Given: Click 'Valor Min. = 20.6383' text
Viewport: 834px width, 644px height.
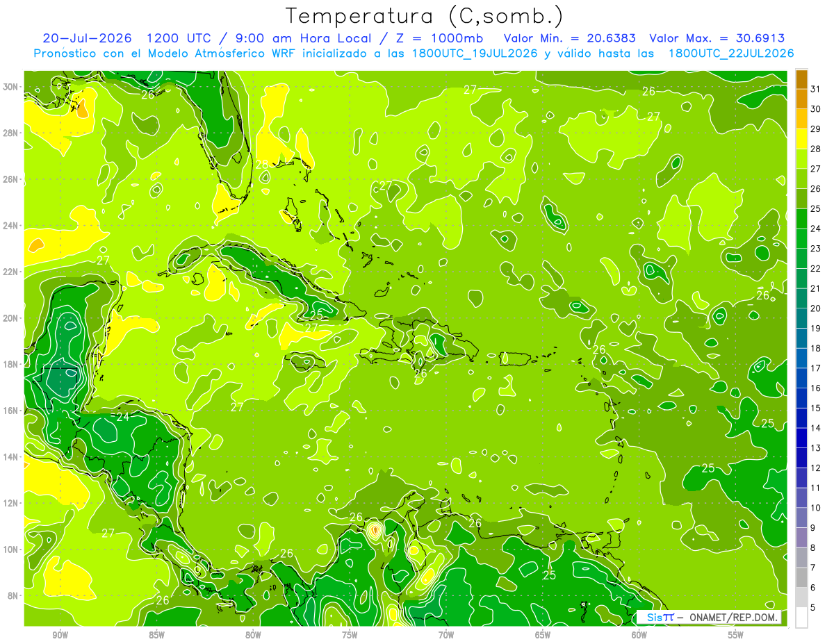Looking at the screenshot, I should click(x=571, y=38).
